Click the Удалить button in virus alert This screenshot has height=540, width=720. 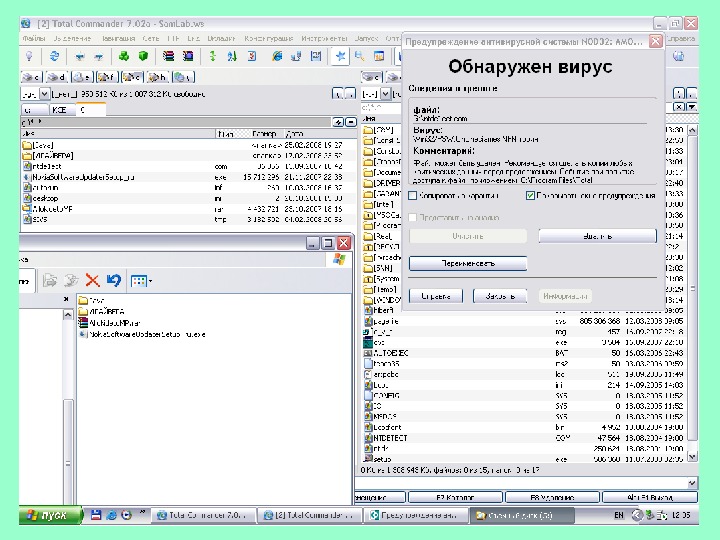[597, 236]
